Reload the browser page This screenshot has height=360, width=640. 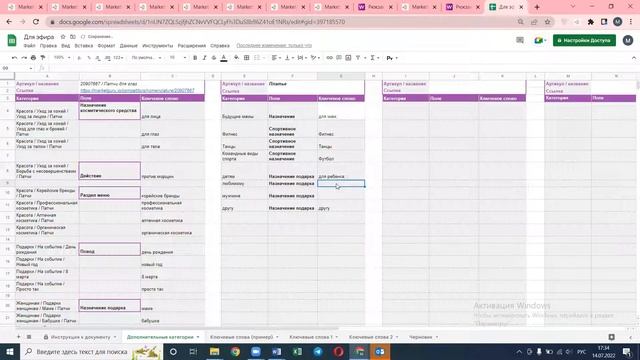[x=36, y=22]
